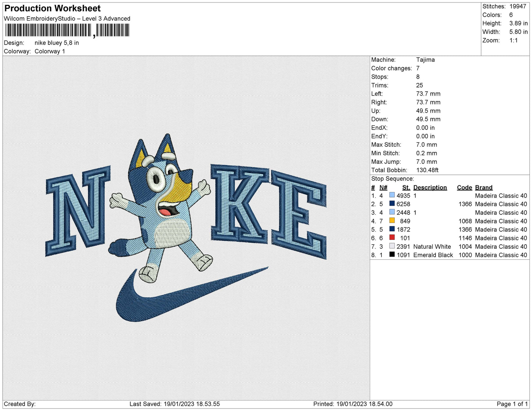
Task: Click the Max Jump value 7.0 mm
Action: [x=427, y=162]
